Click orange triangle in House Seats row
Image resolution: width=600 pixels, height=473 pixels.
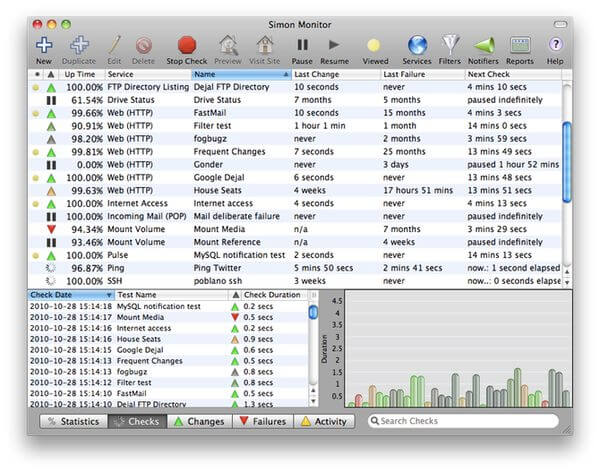coord(51,191)
